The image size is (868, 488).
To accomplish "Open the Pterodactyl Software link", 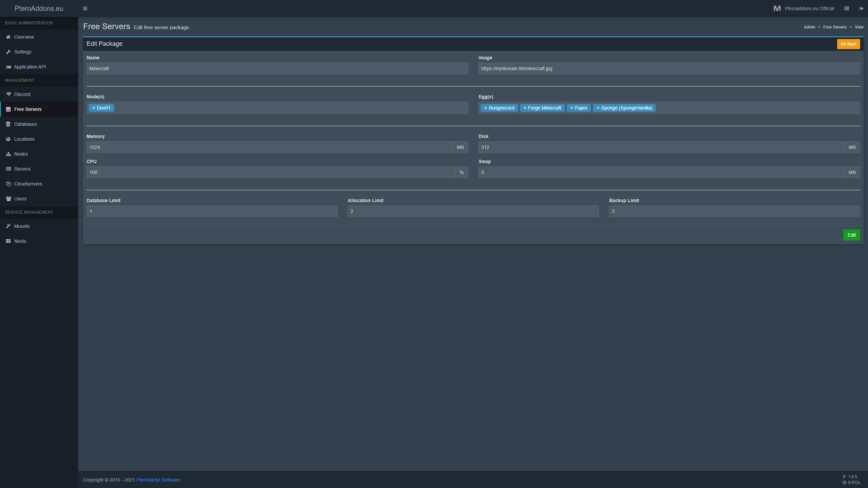I will coord(158,480).
